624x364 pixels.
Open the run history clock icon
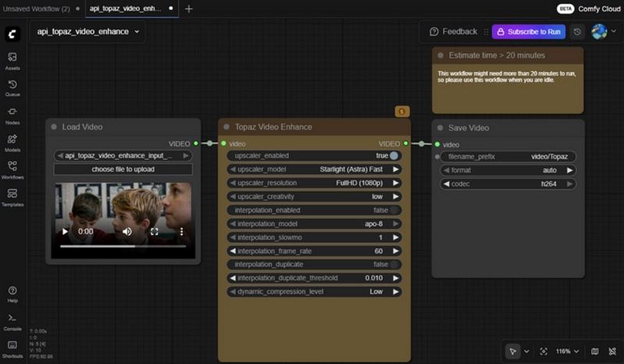[x=577, y=32]
